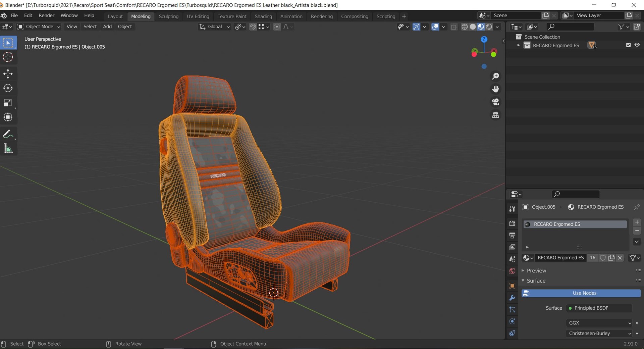The height and width of the screenshot is (349, 644).
Task: Open the World properties tab
Action: coord(512,271)
